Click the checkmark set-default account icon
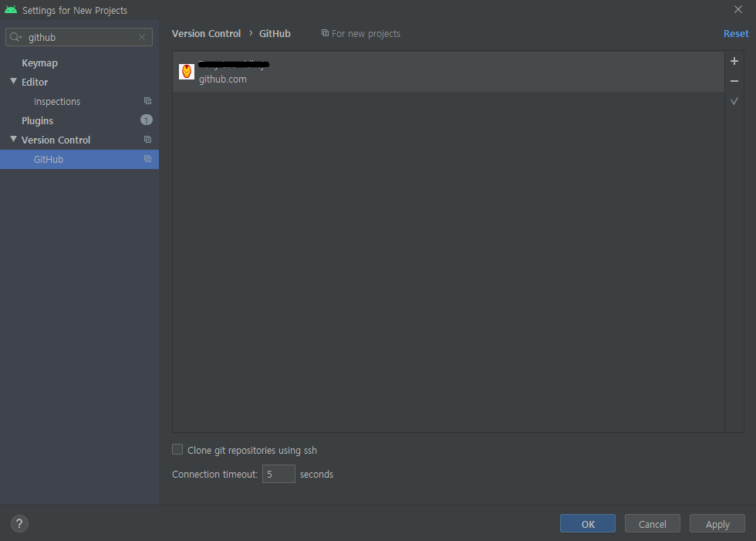 [734, 101]
